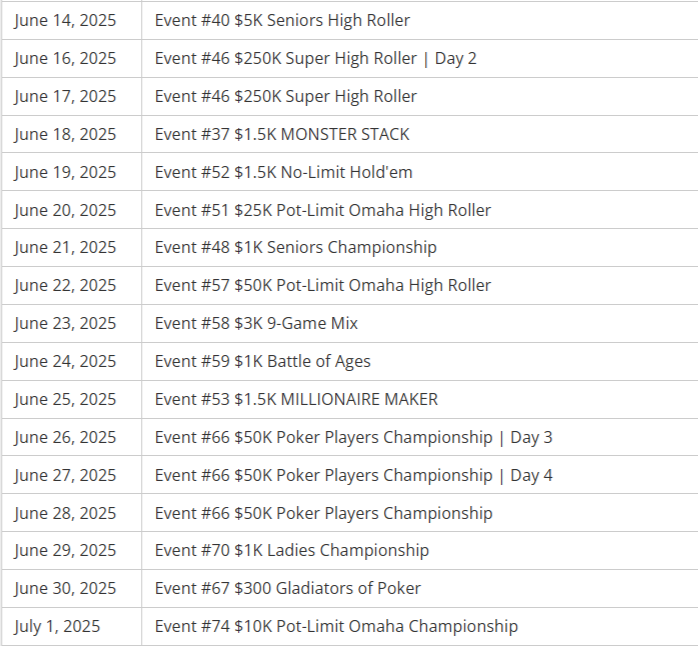Image resolution: width=698 pixels, height=646 pixels.
Task: Select Event #53 $1.5K MILLIONAIRE MAKER
Action: click(x=296, y=399)
